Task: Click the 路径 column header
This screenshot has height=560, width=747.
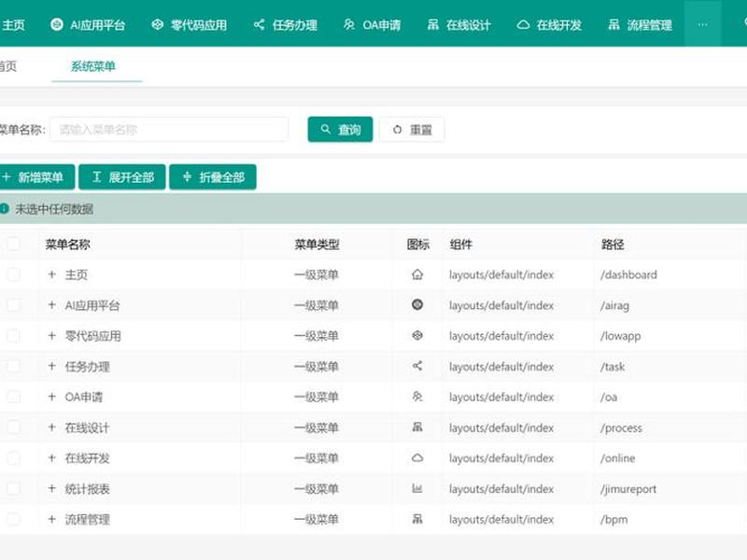Action: 613,245
